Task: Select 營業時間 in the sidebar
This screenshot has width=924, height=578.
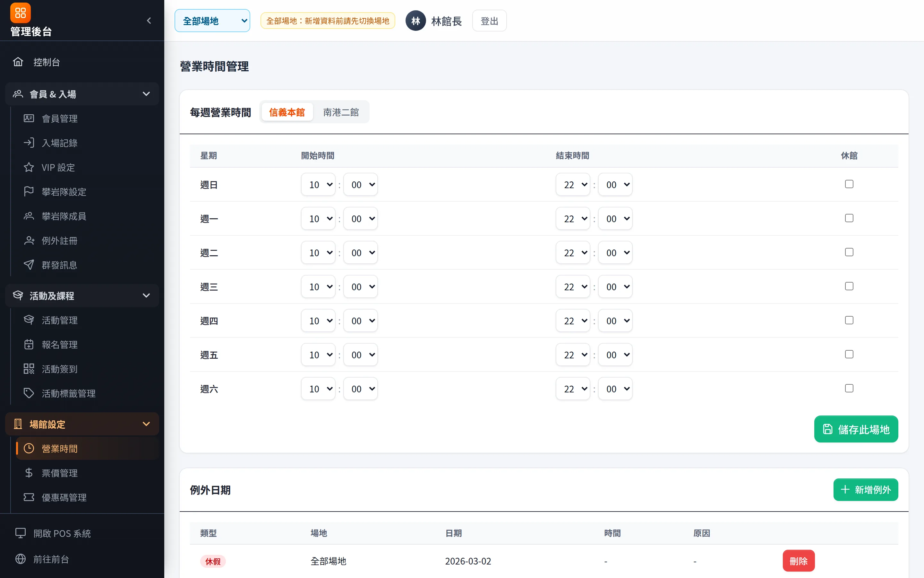Action: click(88, 448)
